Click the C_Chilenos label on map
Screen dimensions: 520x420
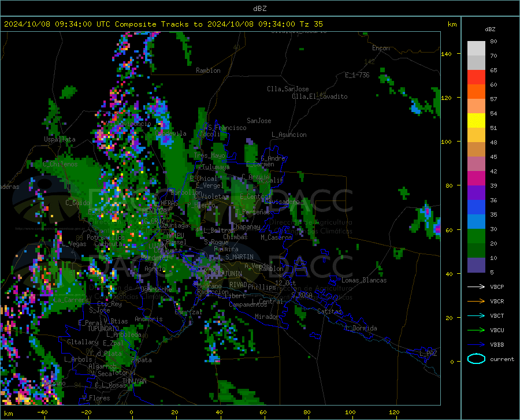coord(60,164)
